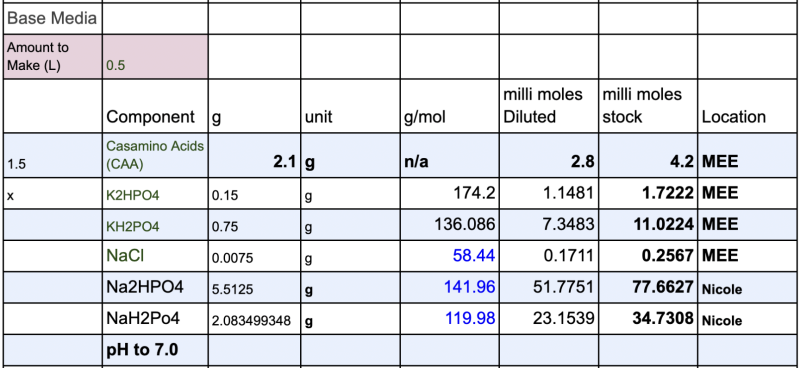Click the n/a g/mol cell

click(x=449, y=156)
